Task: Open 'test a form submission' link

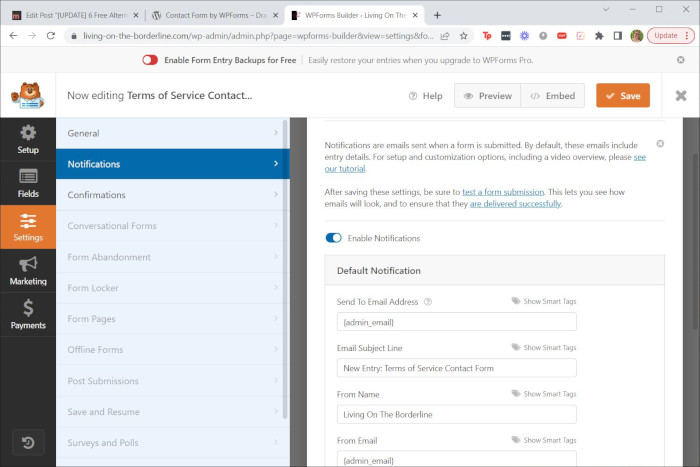Action: click(503, 192)
